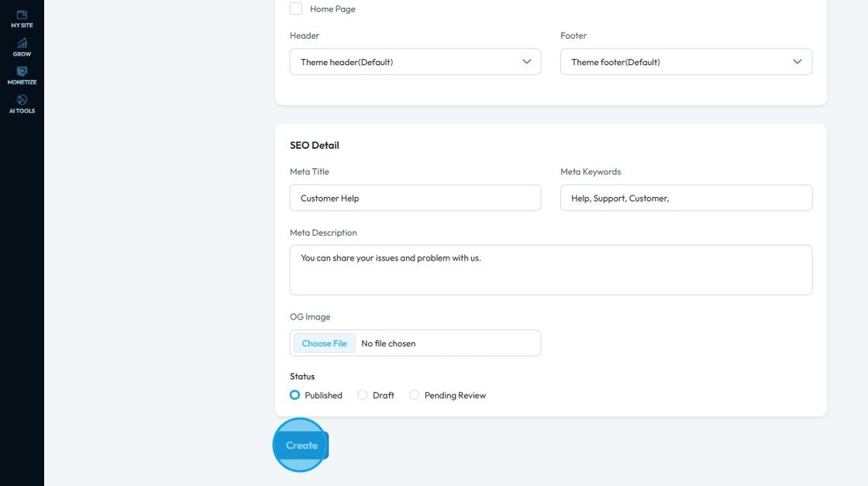Expand the Theme footer dropdown
This screenshot has width=868, height=486.
click(686, 61)
